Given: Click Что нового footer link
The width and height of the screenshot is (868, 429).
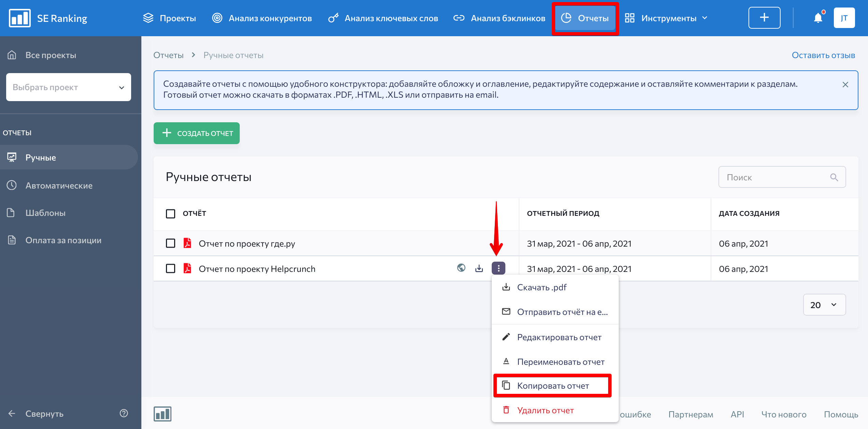Looking at the screenshot, I should [784, 414].
